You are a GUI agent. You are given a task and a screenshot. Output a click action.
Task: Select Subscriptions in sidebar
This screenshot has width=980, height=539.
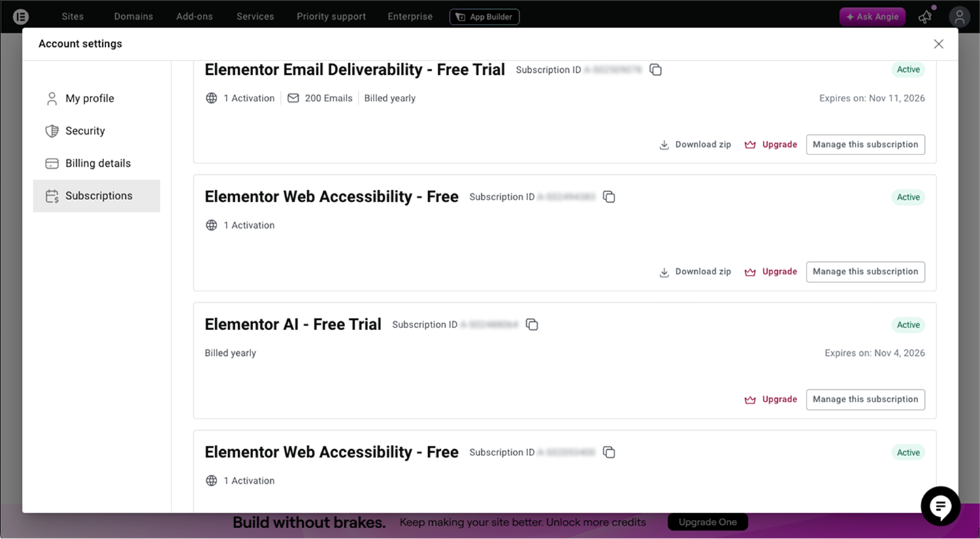pyautogui.click(x=97, y=196)
